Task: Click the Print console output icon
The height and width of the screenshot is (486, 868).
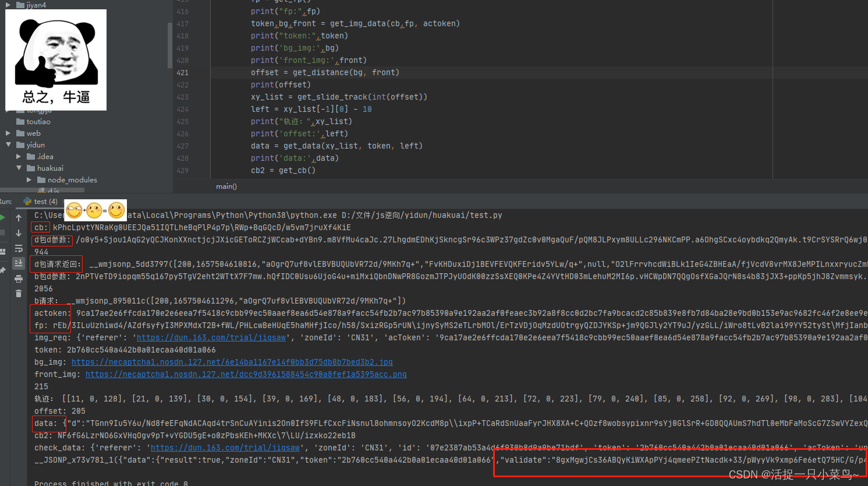Action: coord(19,279)
